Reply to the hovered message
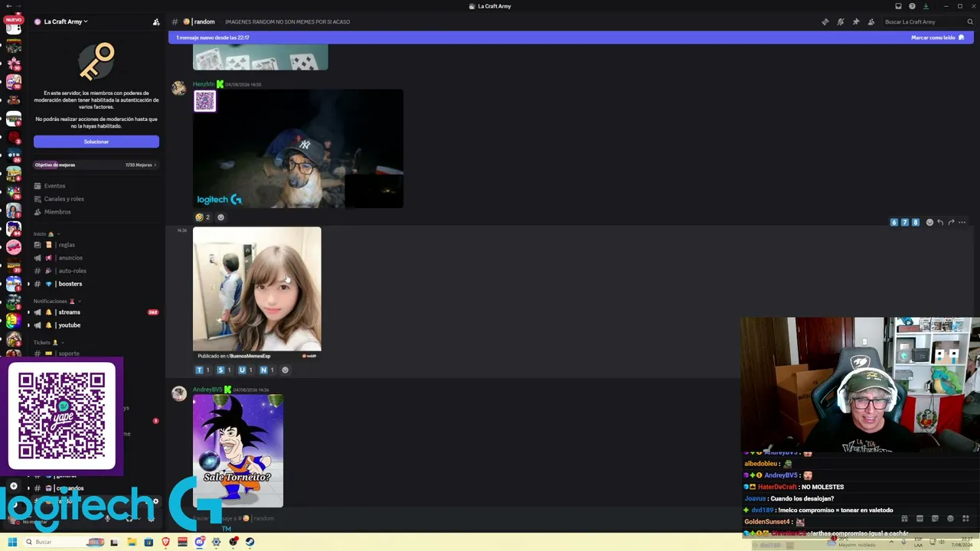 [940, 222]
